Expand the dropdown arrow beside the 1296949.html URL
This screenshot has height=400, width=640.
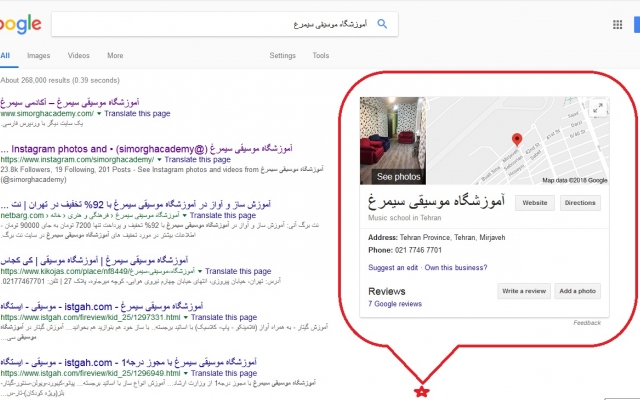coord(186,373)
